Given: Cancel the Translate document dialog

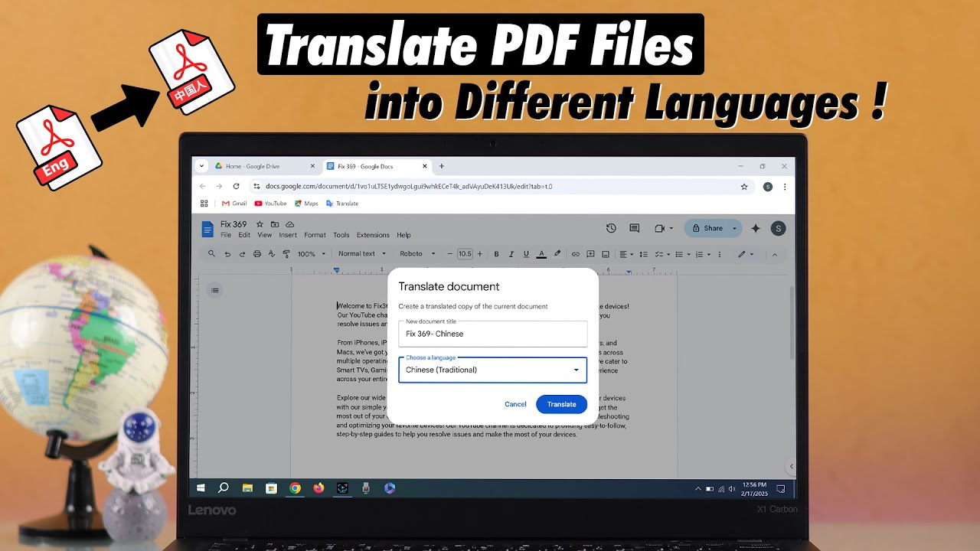Looking at the screenshot, I should click(515, 404).
